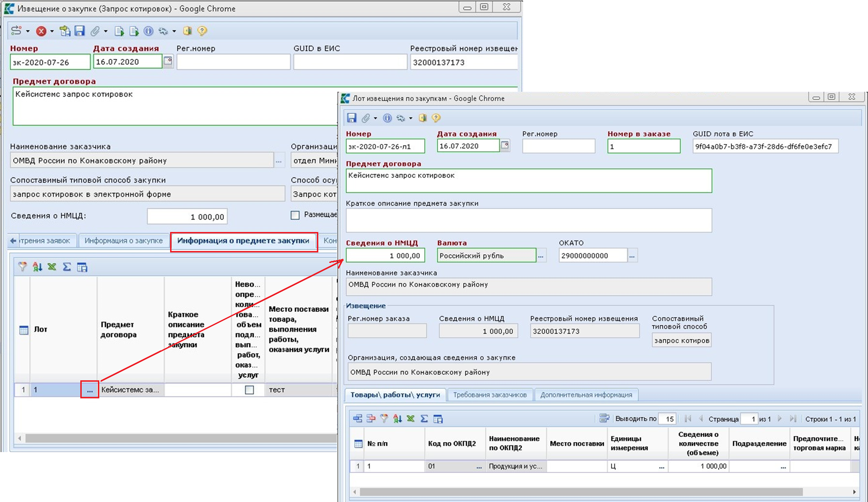The width and height of the screenshot is (868, 502).
Task: Open the help question icon in the Извещение window
Action: [202, 31]
